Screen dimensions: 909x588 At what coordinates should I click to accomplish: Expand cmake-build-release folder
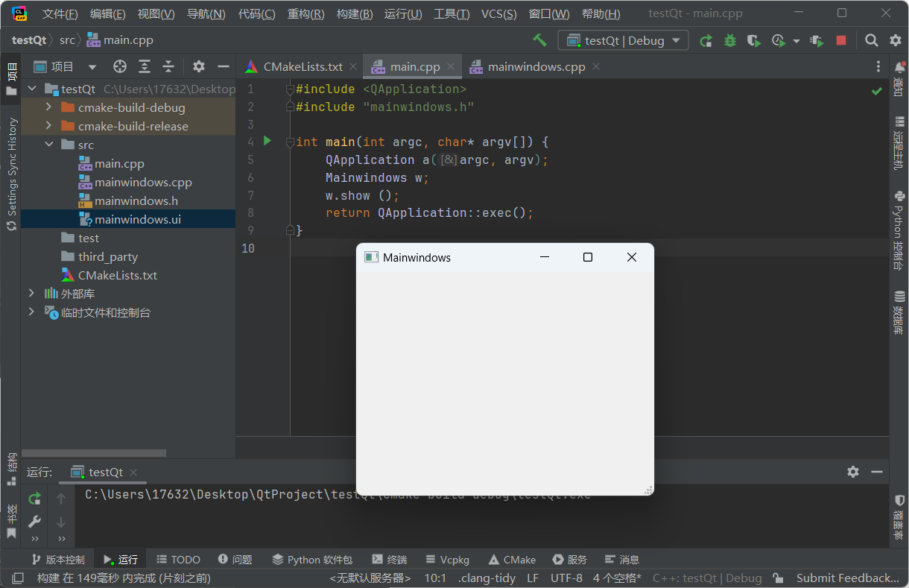[48, 126]
